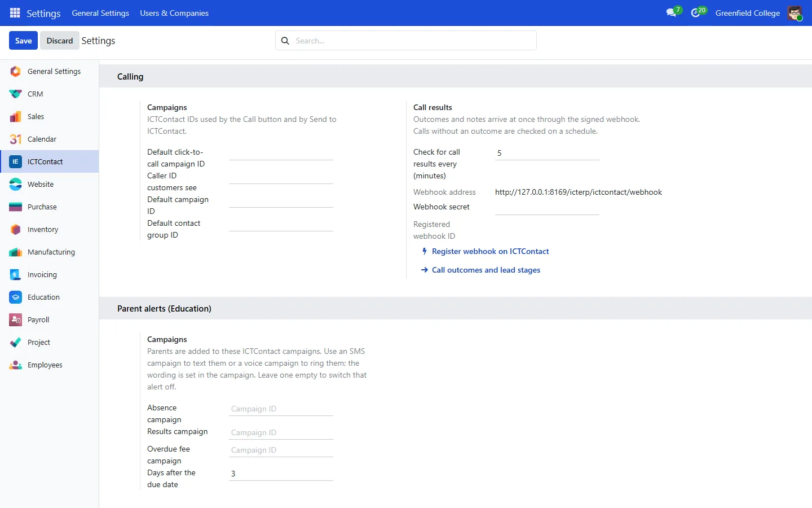Open the conversations chat icon
812x508 pixels.
[x=671, y=12]
